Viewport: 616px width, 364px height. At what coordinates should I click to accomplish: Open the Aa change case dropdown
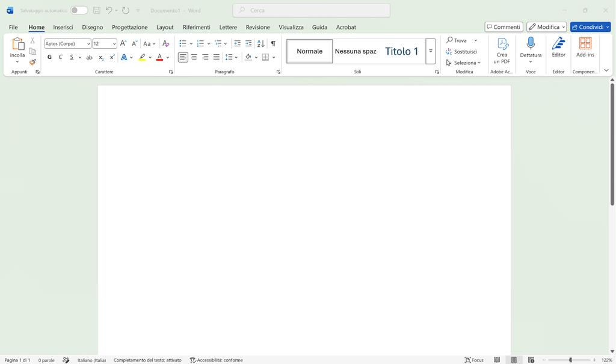click(x=149, y=44)
